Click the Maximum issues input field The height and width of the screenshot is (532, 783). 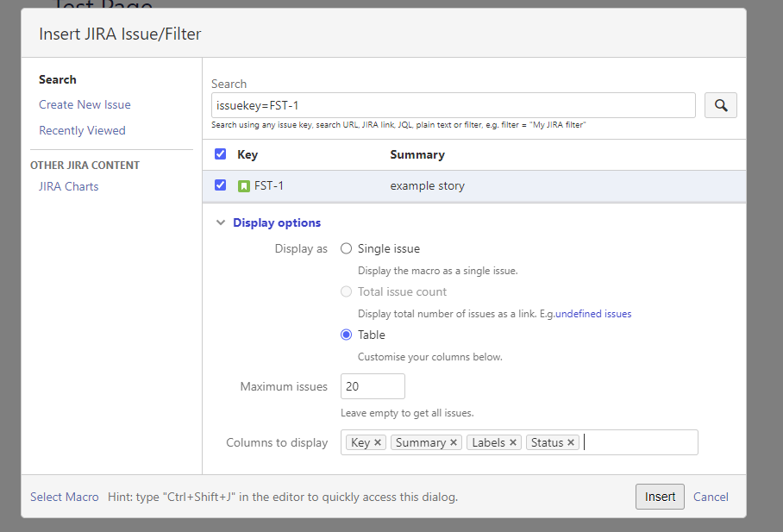[x=373, y=386]
